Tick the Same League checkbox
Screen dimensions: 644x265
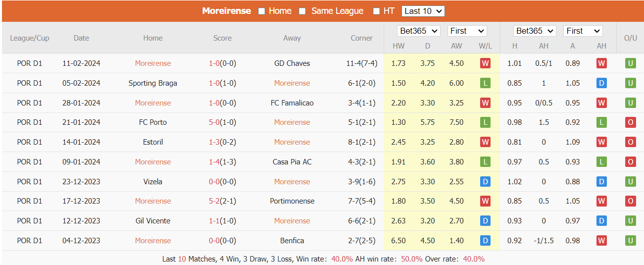302,11
